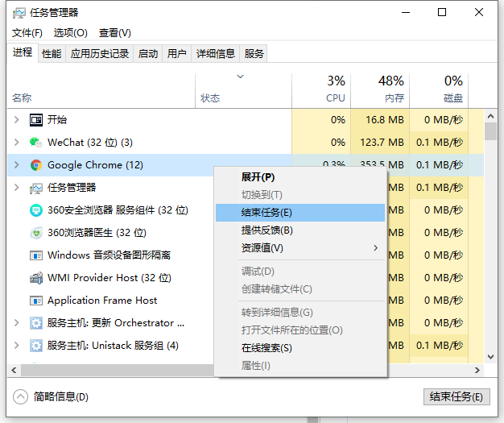Switch to the 性能 tab

coord(52,54)
